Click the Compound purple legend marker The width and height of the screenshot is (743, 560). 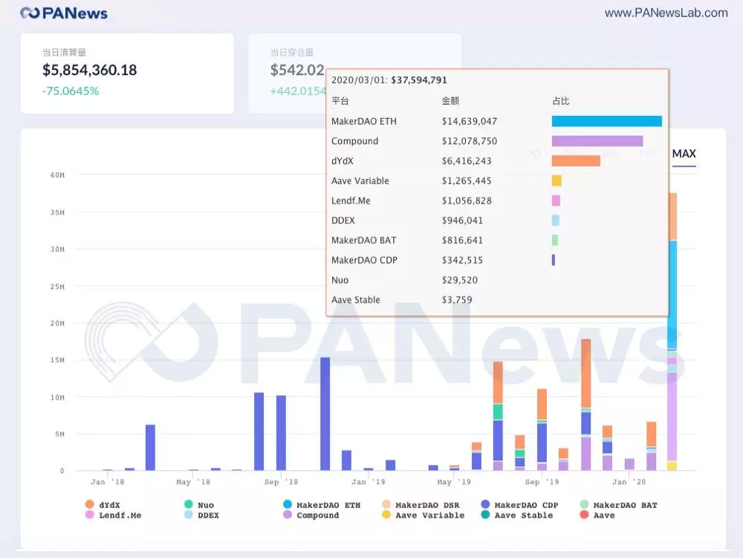[x=288, y=515]
